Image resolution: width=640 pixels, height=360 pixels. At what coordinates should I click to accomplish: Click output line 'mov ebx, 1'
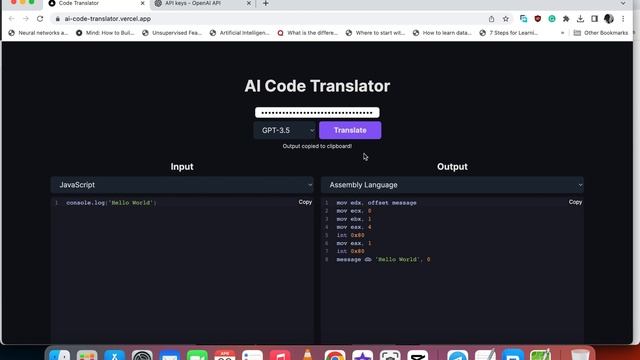tap(354, 219)
